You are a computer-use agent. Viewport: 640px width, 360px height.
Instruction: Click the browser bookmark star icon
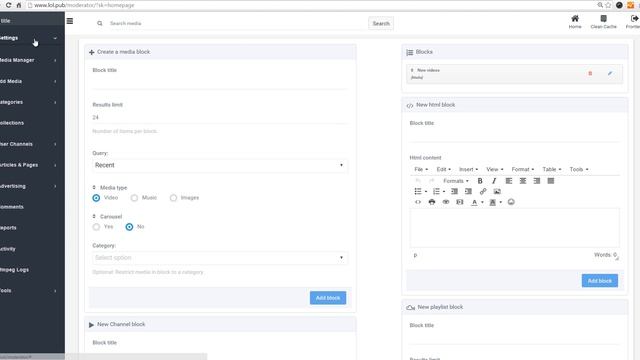click(608, 5)
